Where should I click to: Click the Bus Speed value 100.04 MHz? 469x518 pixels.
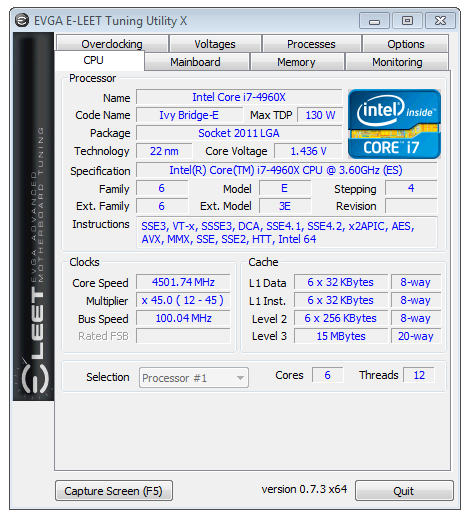coord(183,318)
